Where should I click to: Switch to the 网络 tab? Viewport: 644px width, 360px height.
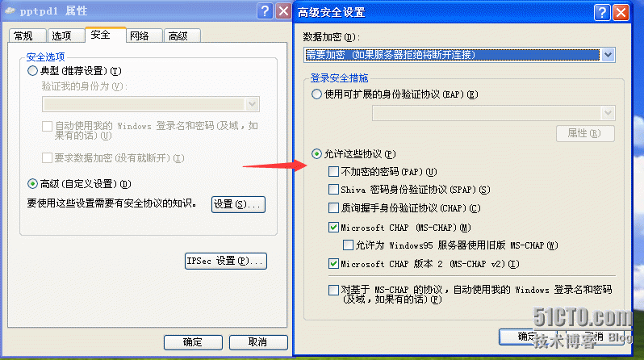pyautogui.click(x=140, y=36)
